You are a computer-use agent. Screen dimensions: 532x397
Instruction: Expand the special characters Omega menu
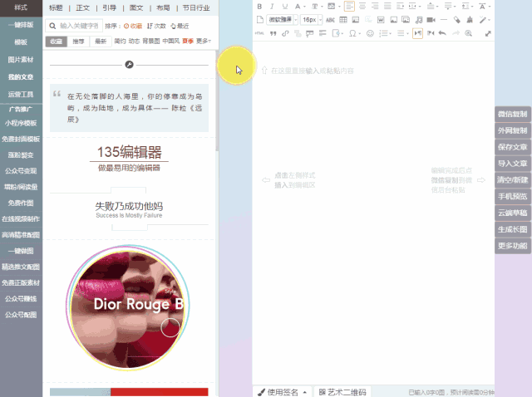pyautogui.click(x=360, y=33)
